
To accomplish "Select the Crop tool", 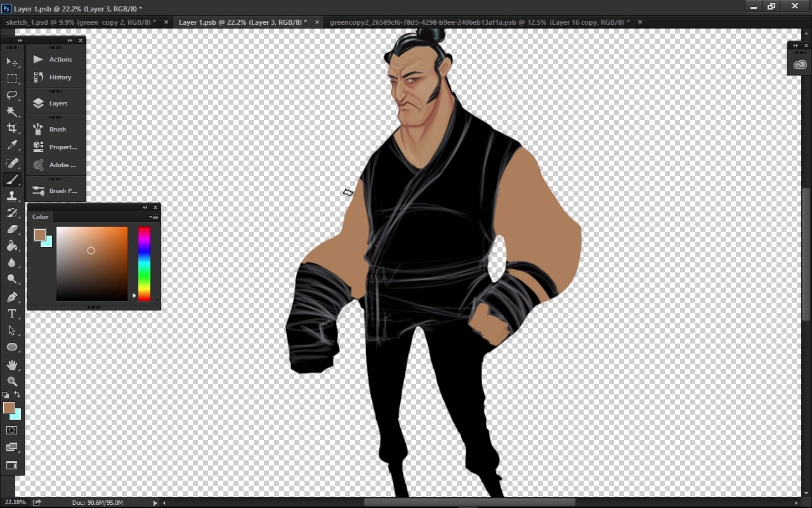I will pyautogui.click(x=12, y=128).
